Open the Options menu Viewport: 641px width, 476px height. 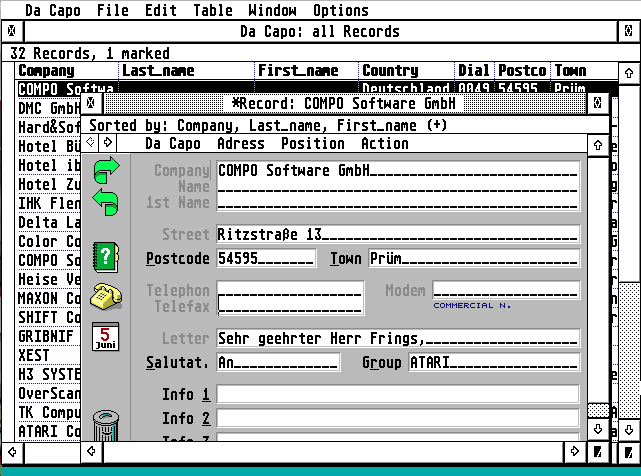341,10
